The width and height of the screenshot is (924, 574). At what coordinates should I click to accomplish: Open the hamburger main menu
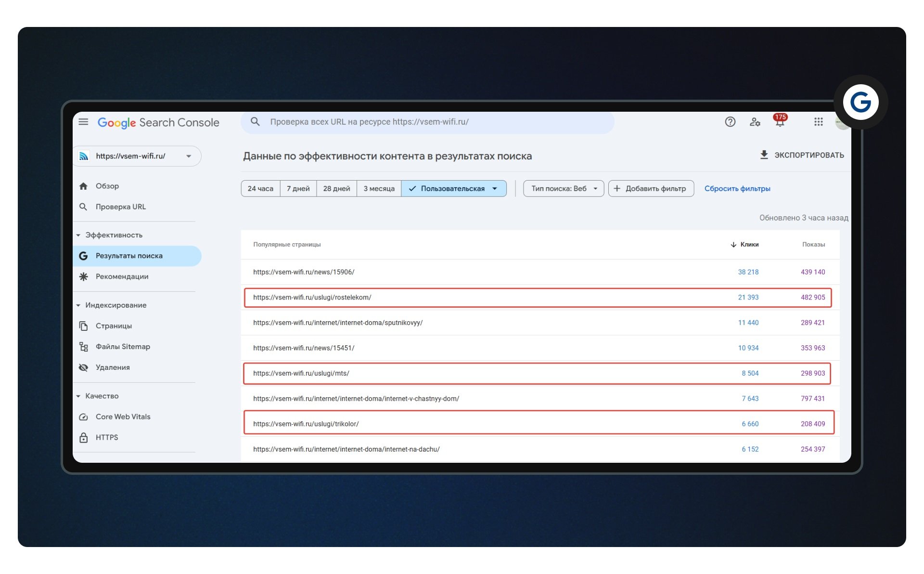click(x=83, y=122)
